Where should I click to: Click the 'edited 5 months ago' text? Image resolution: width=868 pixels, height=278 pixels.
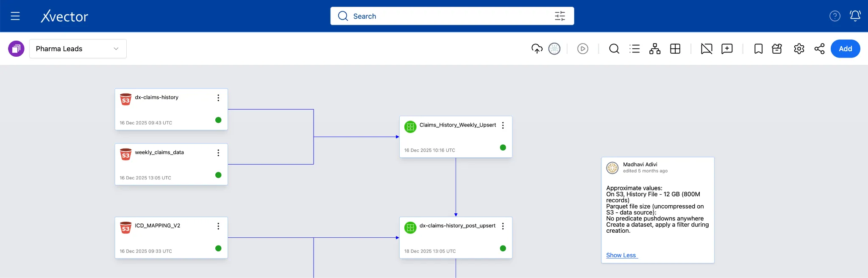click(x=645, y=171)
